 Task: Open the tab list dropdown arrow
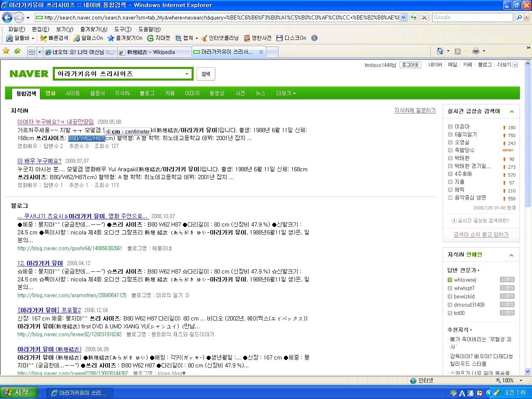coord(39,52)
